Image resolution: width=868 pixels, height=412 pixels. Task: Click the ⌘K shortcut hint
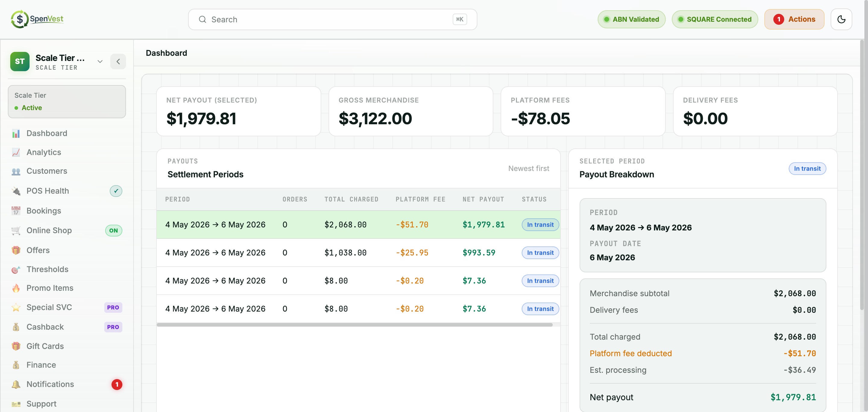[460, 20]
